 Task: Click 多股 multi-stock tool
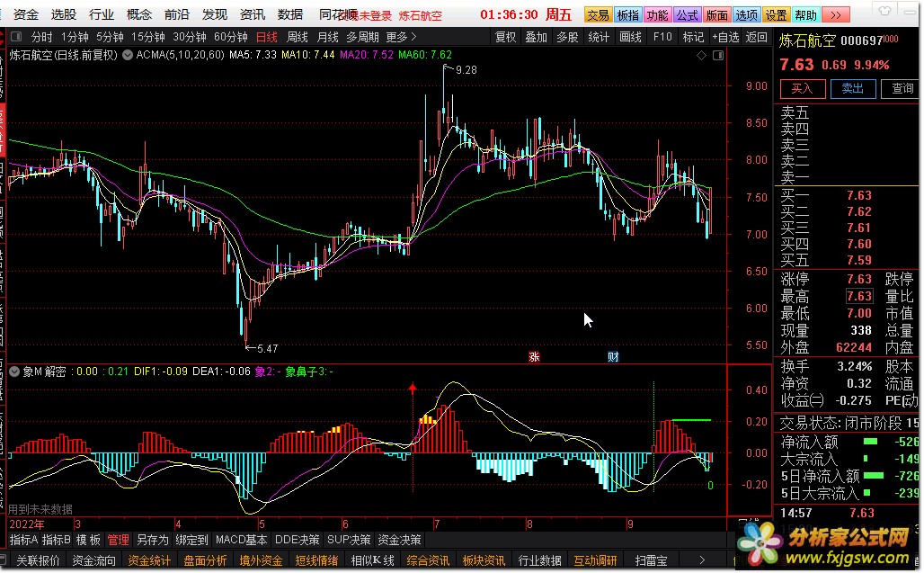(x=567, y=37)
